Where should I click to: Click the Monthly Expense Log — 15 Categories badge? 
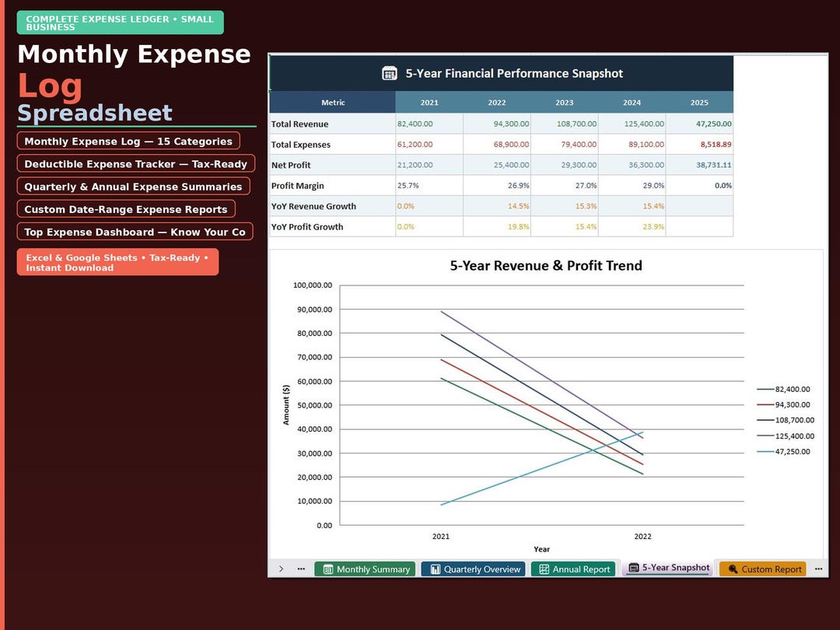point(128,141)
